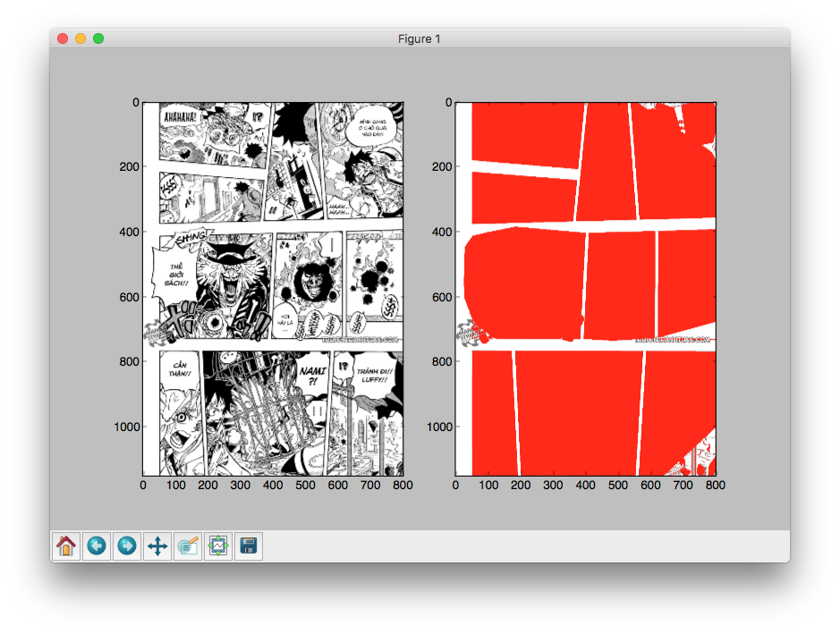Go back to the previous view
The width and height of the screenshot is (840, 634).
coord(97,546)
